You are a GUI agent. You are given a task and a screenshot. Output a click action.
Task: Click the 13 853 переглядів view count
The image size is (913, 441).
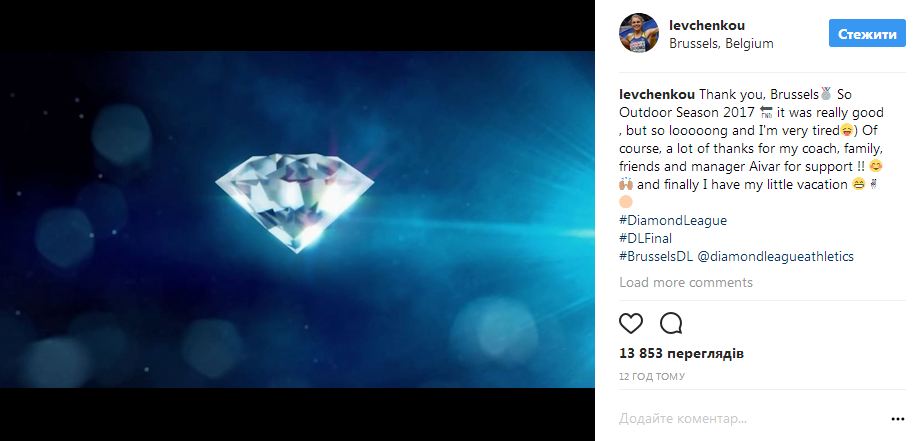681,354
